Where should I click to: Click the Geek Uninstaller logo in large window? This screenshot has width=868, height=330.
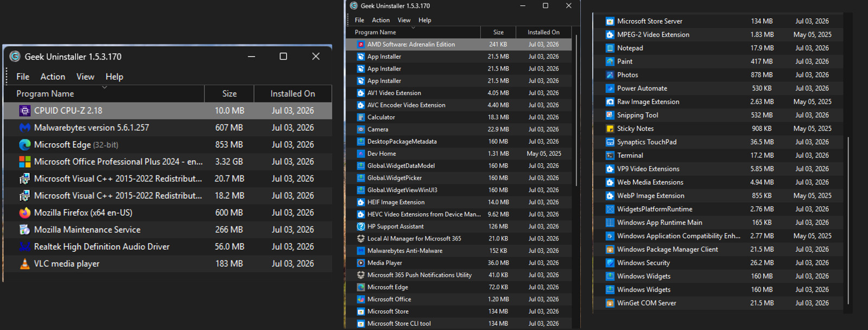tap(15, 56)
